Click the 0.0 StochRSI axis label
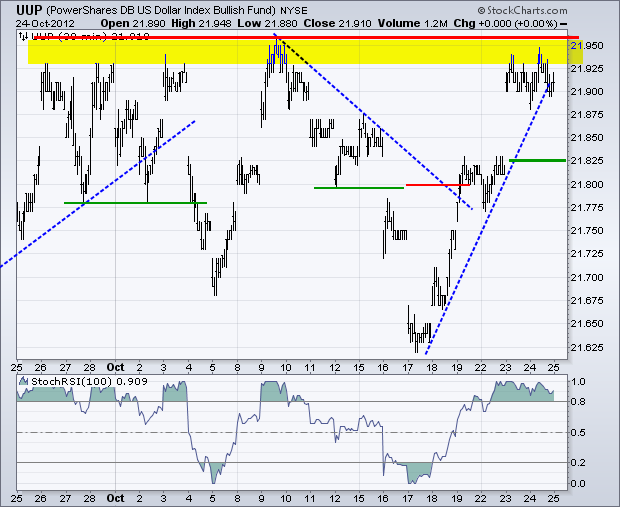Image resolution: width=620 pixels, height=507 pixels. point(578,484)
